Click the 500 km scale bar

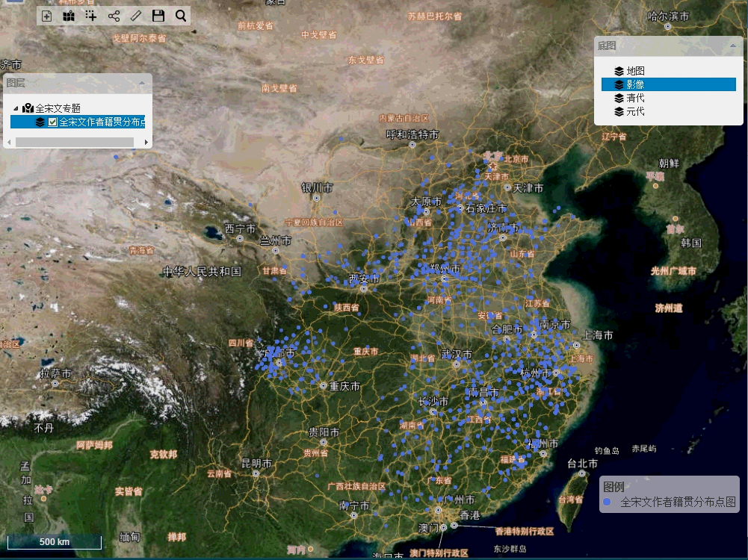click(54, 542)
